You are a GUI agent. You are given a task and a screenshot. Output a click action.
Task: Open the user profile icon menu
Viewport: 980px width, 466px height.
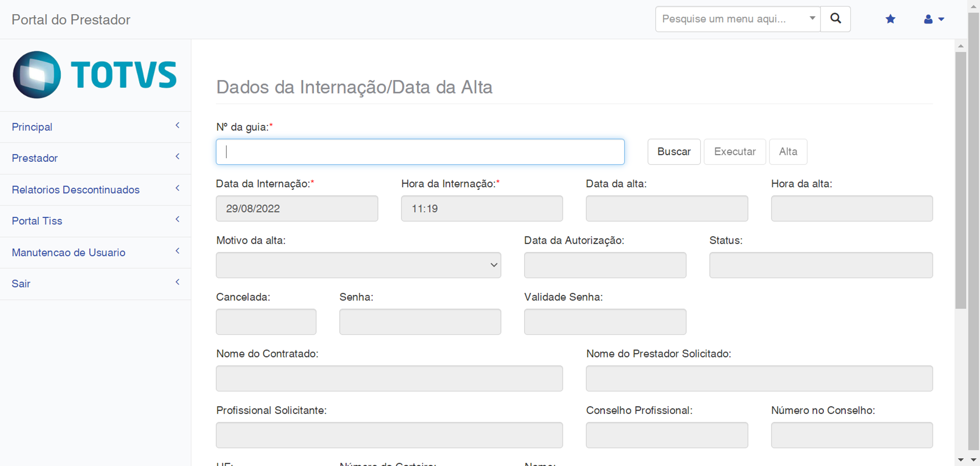click(933, 19)
